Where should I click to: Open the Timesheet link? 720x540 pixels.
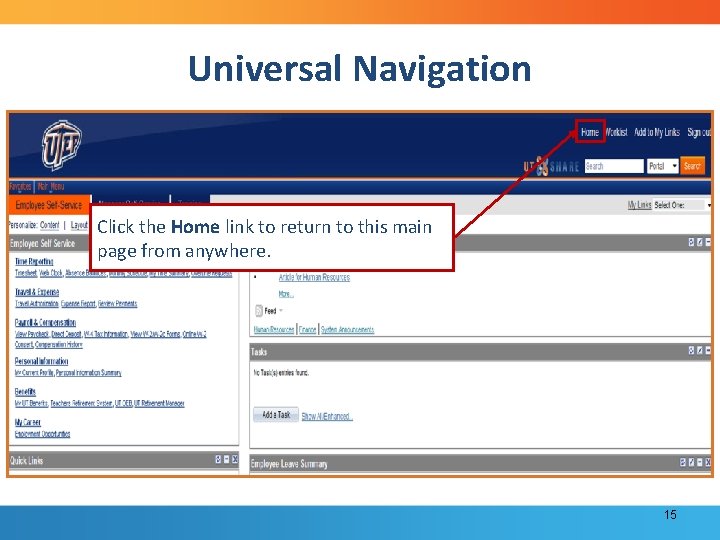click(26, 273)
